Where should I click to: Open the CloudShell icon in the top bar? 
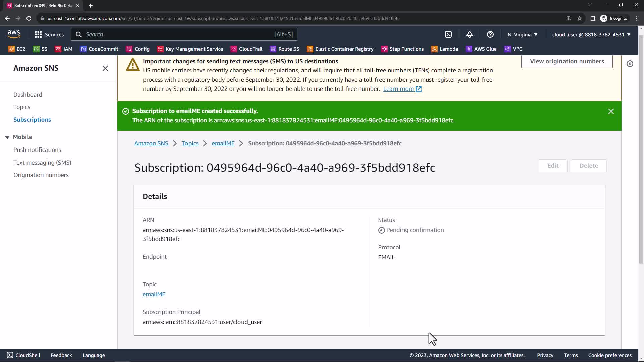point(448,34)
